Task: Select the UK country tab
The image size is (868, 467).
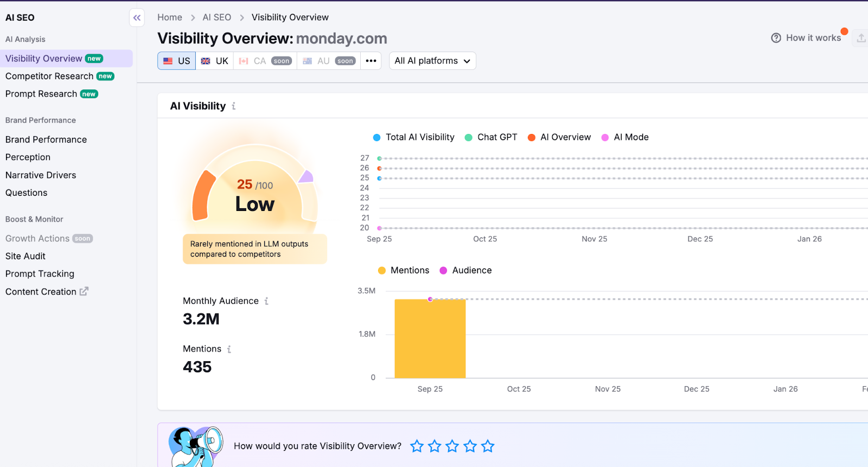Action: click(x=215, y=61)
